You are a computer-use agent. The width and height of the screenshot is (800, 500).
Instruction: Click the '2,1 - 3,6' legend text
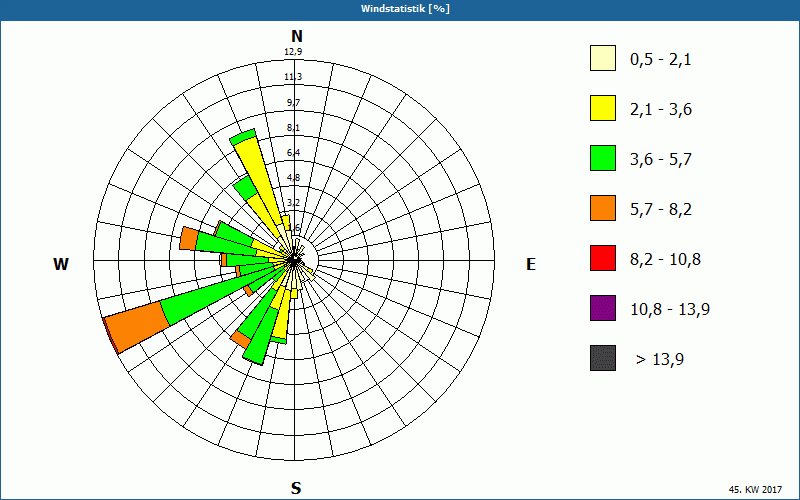click(x=661, y=110)
